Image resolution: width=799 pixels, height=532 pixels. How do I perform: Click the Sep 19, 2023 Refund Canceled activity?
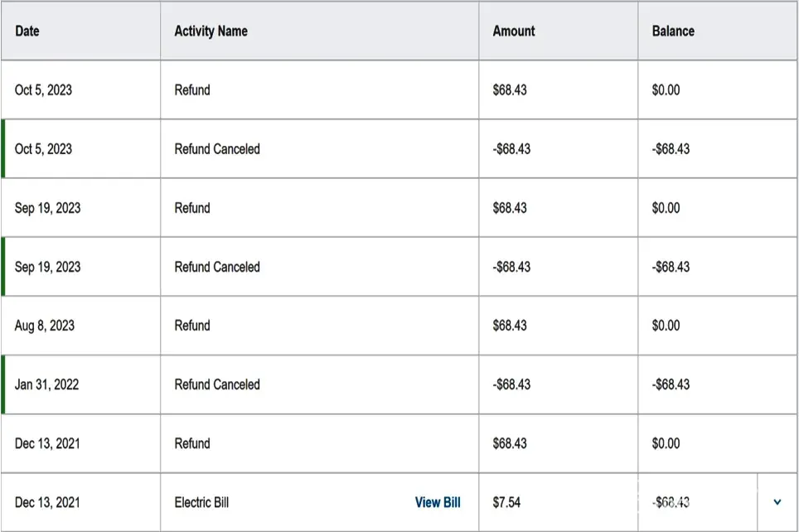point(217,267)
